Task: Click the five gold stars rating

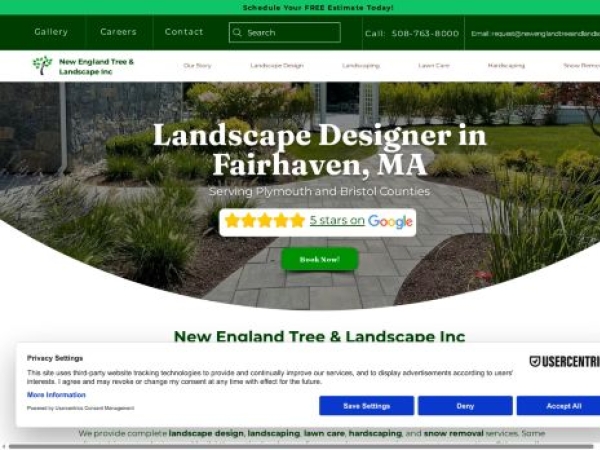Action: (264, 221)
